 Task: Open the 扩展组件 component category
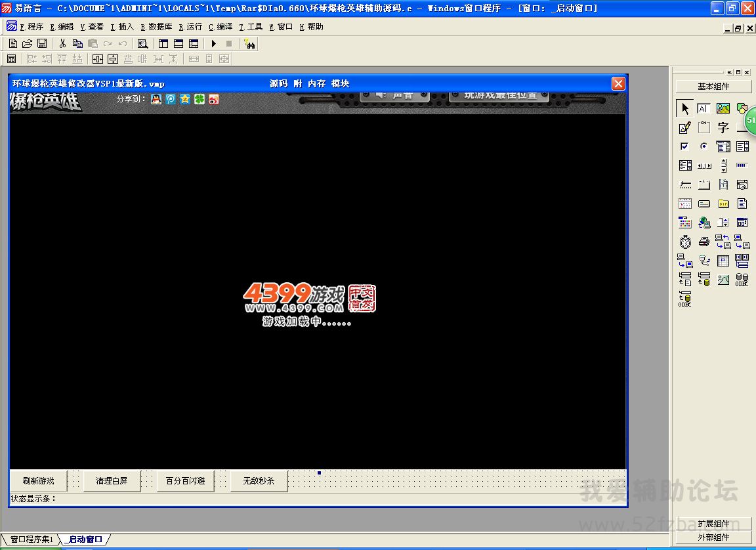coord(713,524)
